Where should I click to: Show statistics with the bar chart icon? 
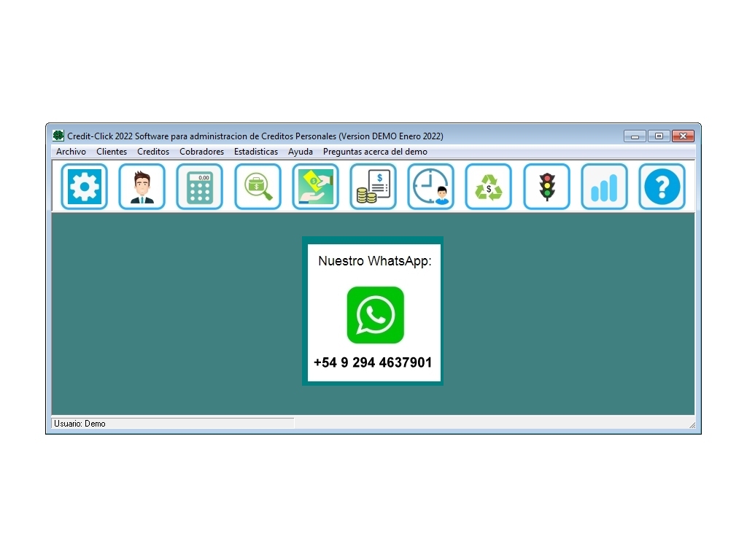tap(604, 187)
